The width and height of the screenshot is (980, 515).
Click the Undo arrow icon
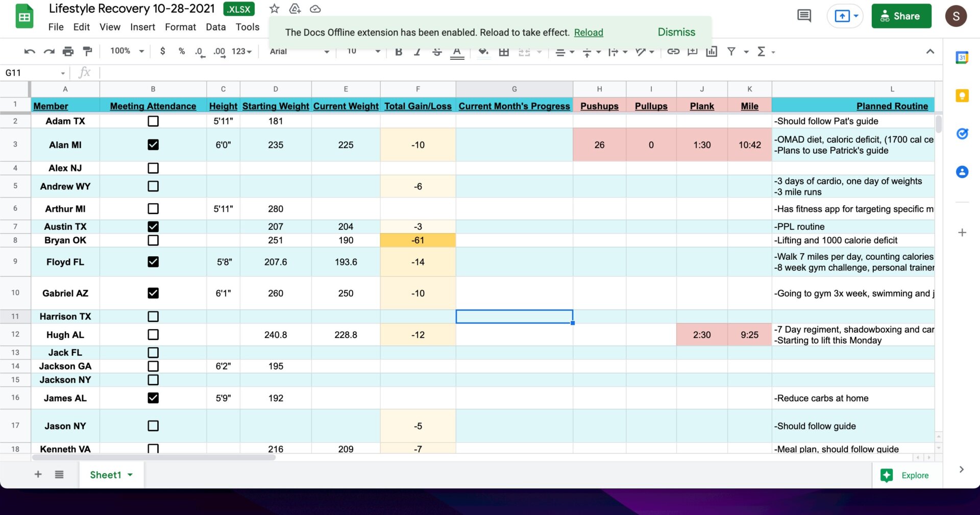[x=30, y=52]
